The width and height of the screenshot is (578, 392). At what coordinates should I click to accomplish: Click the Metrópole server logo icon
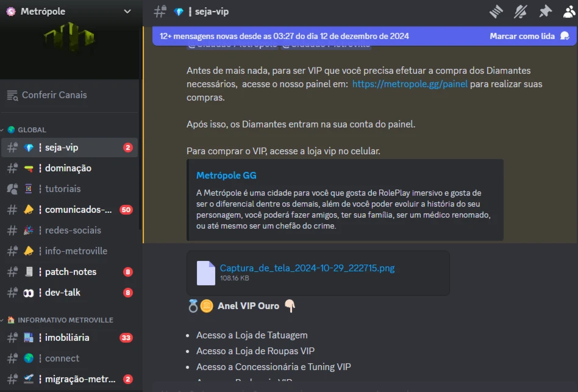tap(11, 12)
